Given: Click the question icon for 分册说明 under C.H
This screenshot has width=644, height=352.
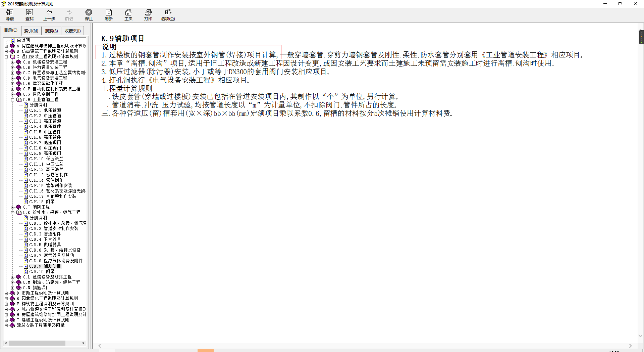Looking at the screenshot, I should tap(26, 105).
